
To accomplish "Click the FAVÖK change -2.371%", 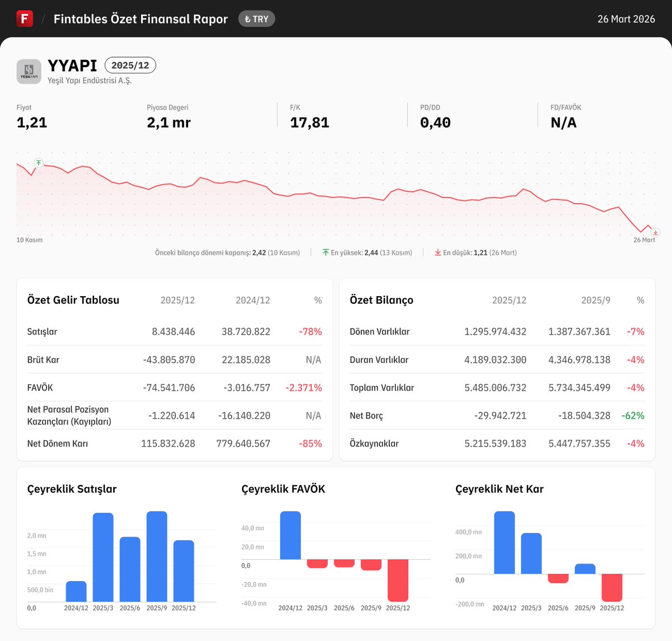I will (x=304, y=387).
